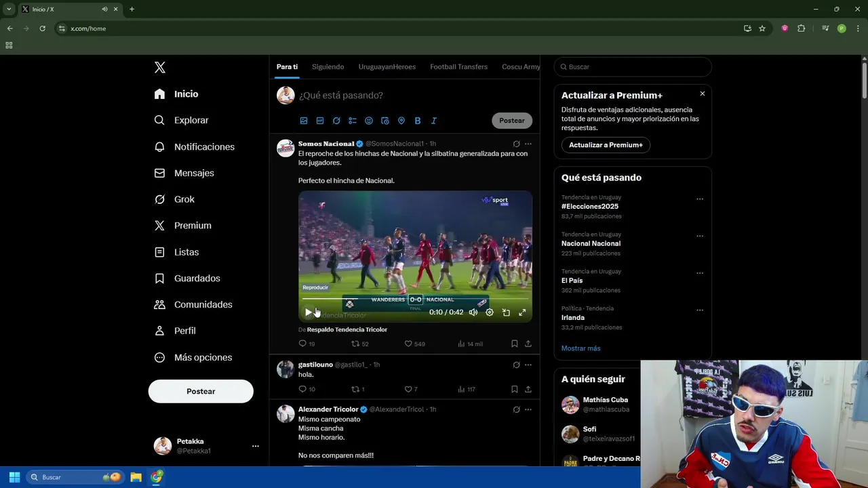
Task: Switch to the Siguiendo tab
Action: [328, 66]
